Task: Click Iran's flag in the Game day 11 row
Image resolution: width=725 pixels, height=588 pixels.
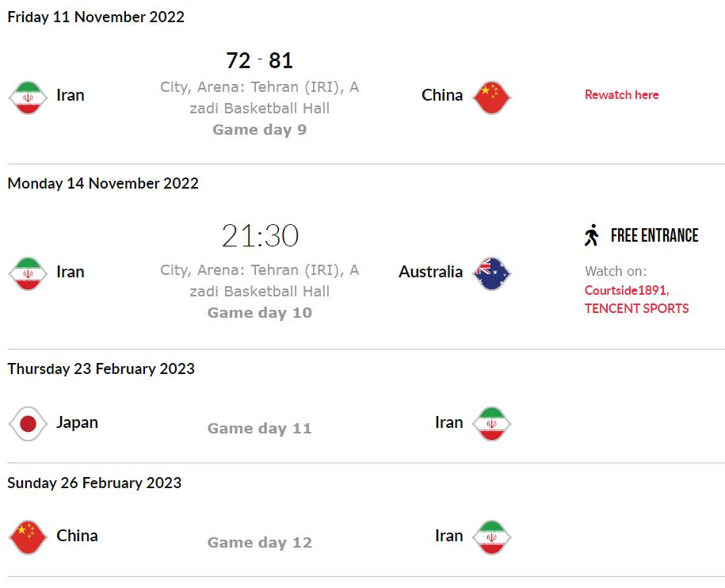Action: [x=491, y=423]
